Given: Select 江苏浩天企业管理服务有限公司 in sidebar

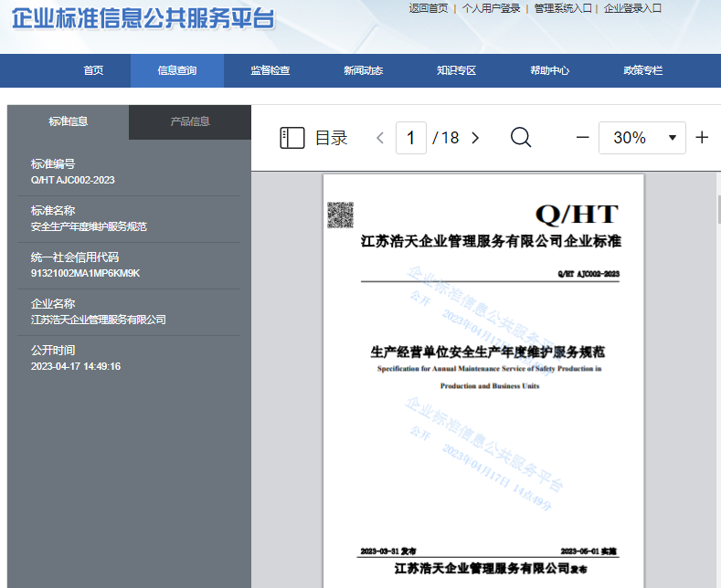Looking at the screenshot, I should (x=99, y=320).
